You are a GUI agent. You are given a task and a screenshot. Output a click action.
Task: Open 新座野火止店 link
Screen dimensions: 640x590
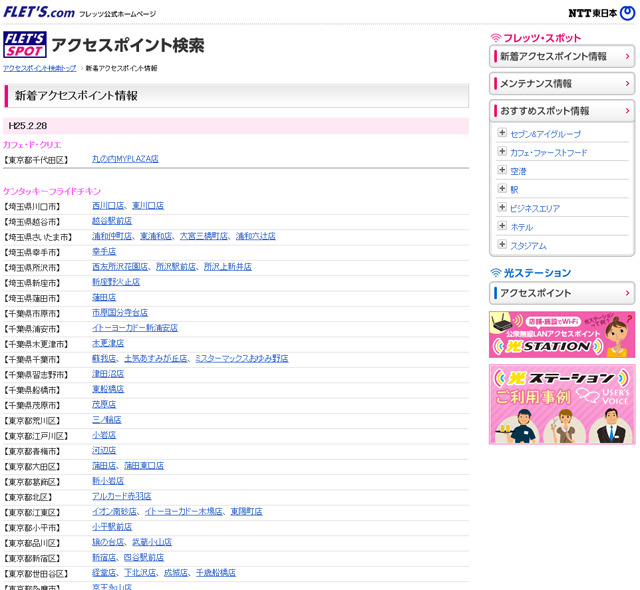pyautogui.click(x=116, y=282)
